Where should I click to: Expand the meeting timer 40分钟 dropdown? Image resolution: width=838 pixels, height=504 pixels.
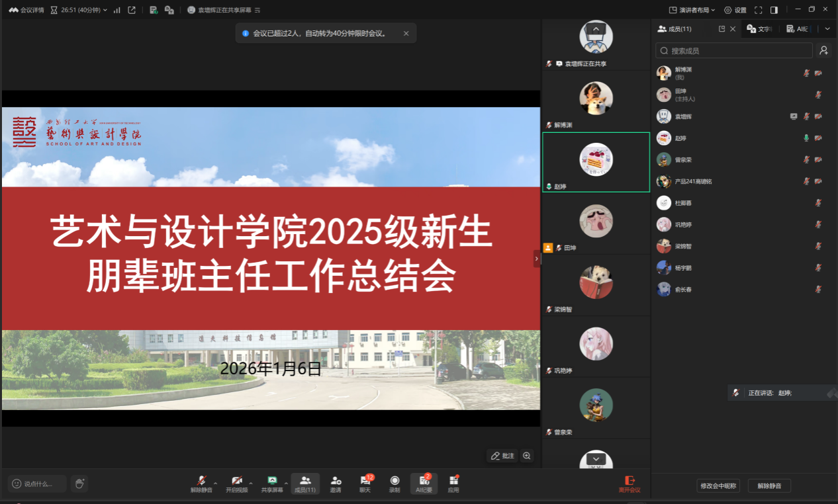click(x=105, y=10)
